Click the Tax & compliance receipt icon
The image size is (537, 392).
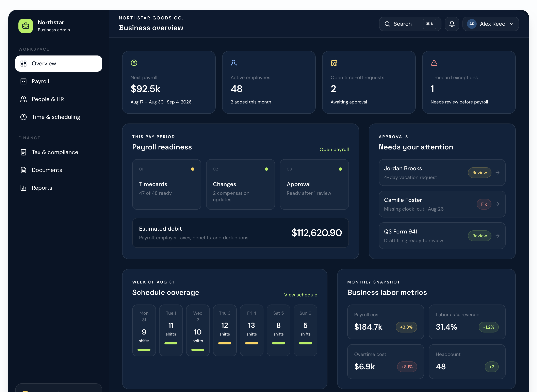[x=23, y=152]
